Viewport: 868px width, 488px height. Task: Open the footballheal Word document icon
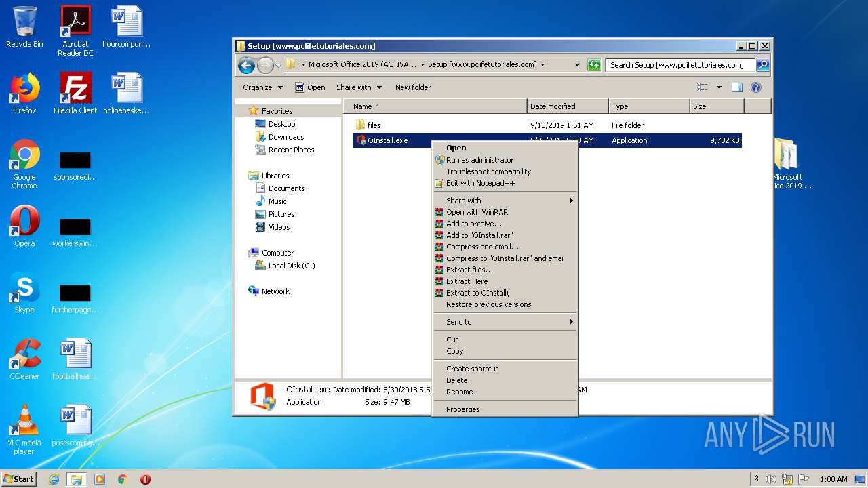(75, 359)
